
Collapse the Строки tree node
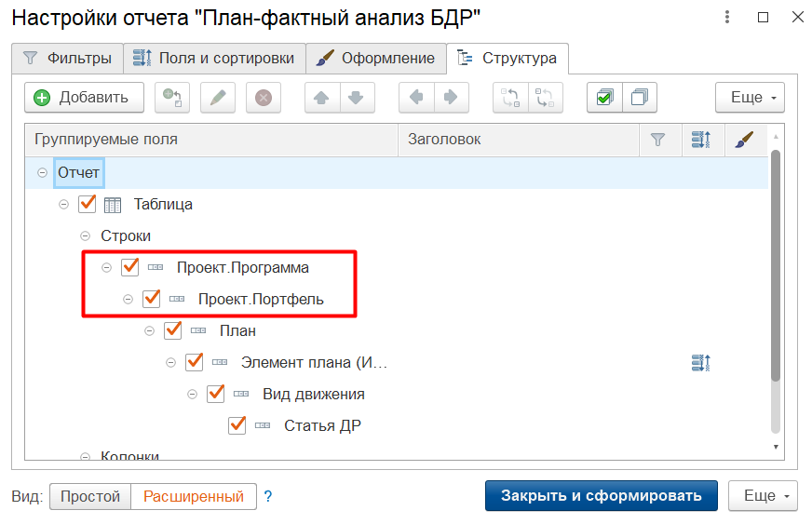tap(85, 236)
